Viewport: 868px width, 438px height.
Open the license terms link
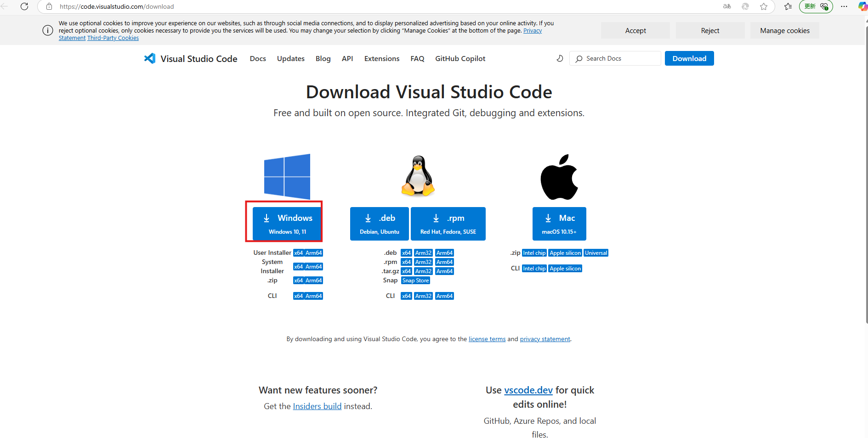(487, 339)
